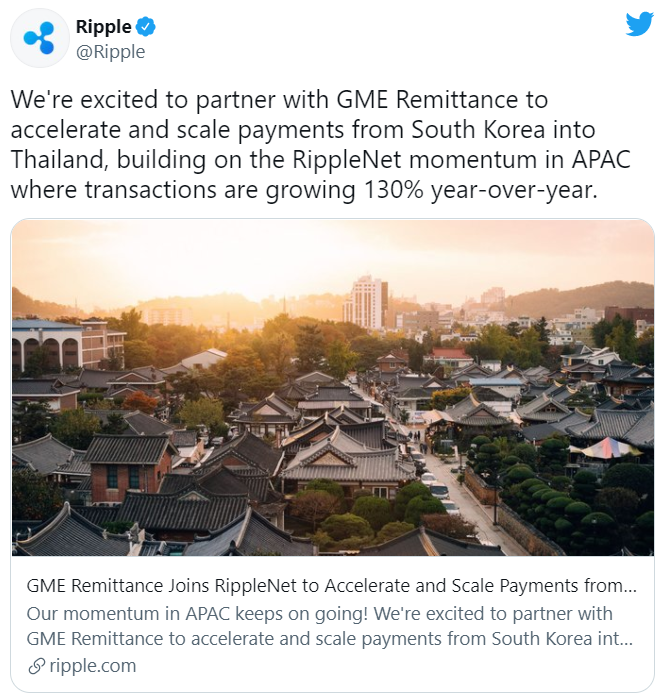Open the Korean village preview photo
Screen dimensions: 667x699
pyautogui.click(x=333, y=387)
